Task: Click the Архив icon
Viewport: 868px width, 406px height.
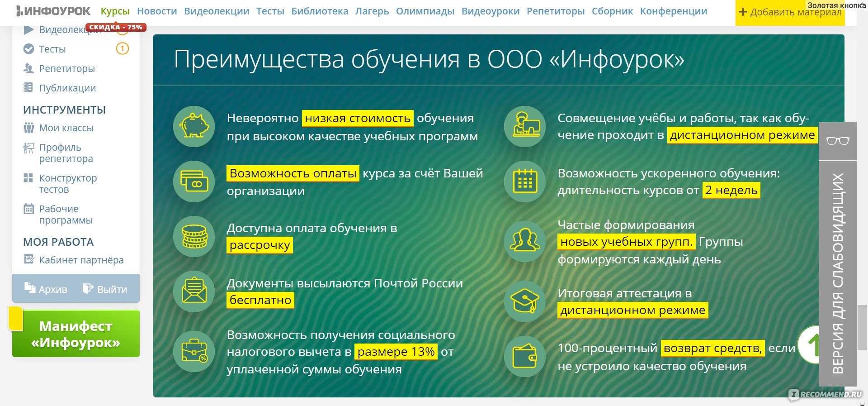Action: pos(30,288)
